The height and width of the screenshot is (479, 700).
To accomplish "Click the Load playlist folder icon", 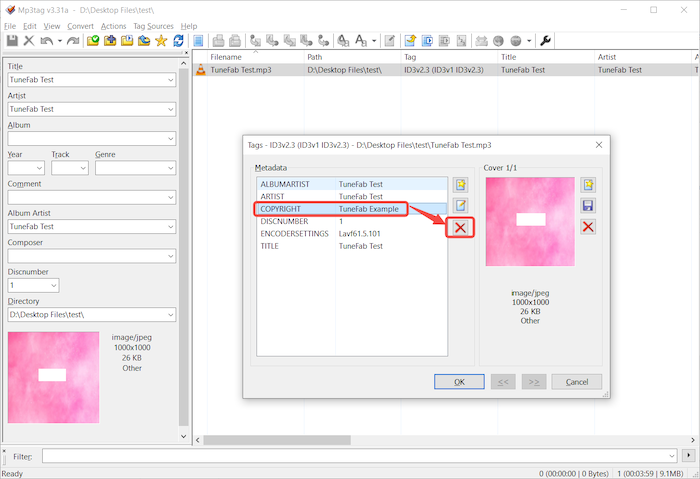I will [x=127, y=41].
